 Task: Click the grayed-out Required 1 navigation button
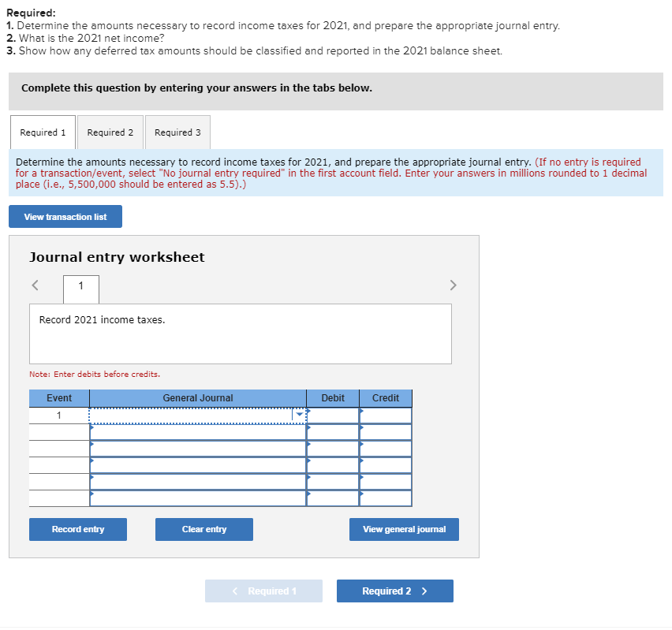pyautogui.click(x=263, y=591)
